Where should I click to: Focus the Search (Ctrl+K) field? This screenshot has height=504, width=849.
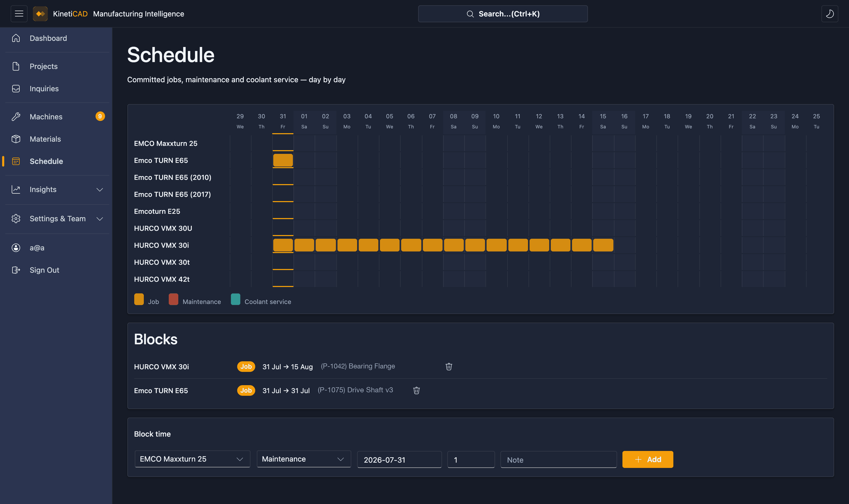point(503,14)
